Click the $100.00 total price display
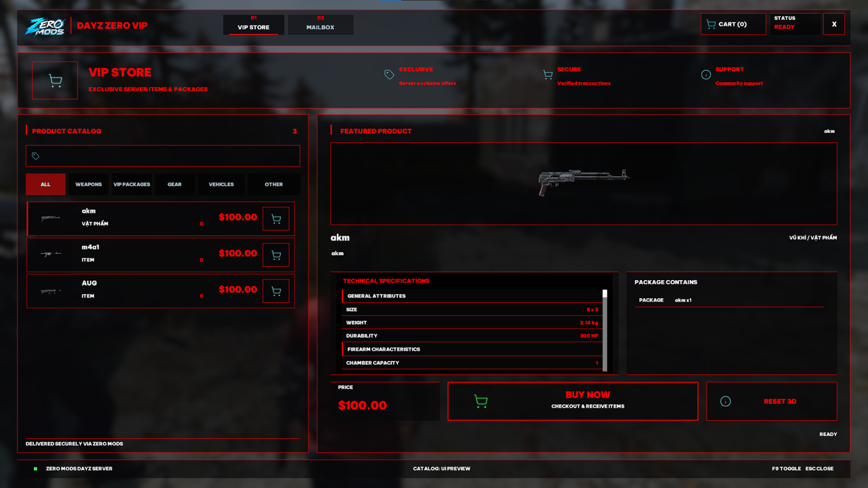Viewport: 868px width, 488px height. (x=362, y=406)
